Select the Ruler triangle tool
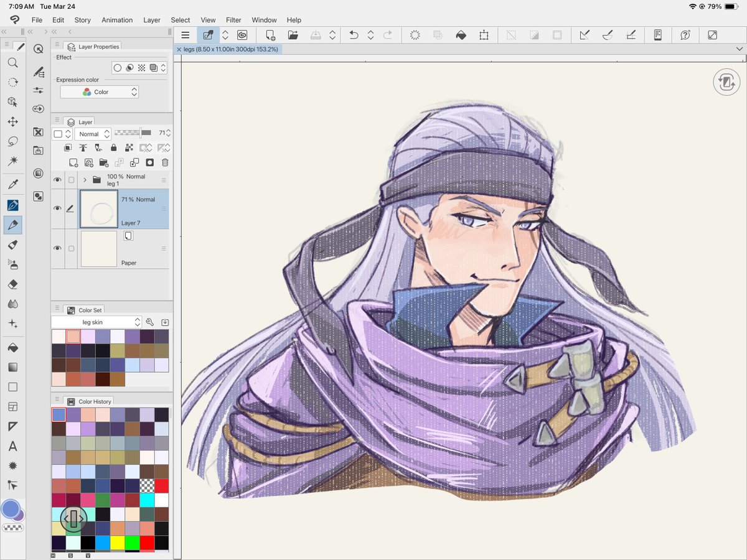 12,426
